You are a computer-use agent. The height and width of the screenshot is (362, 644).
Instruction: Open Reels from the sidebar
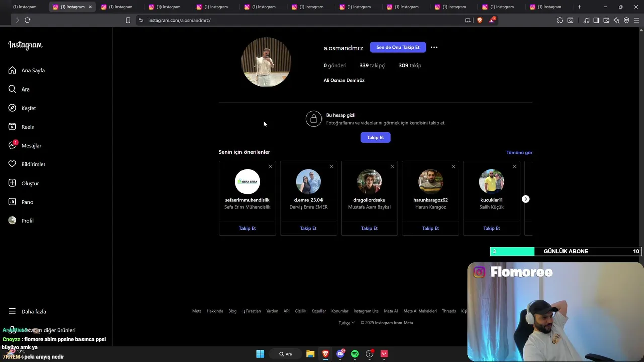pyautogui.click(x=21, y=127)
